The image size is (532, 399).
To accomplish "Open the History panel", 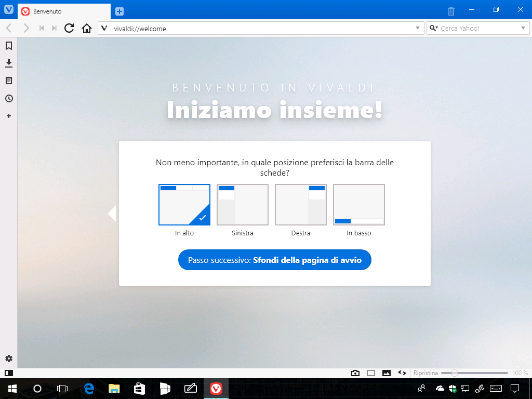I will [x=9, y=98].
